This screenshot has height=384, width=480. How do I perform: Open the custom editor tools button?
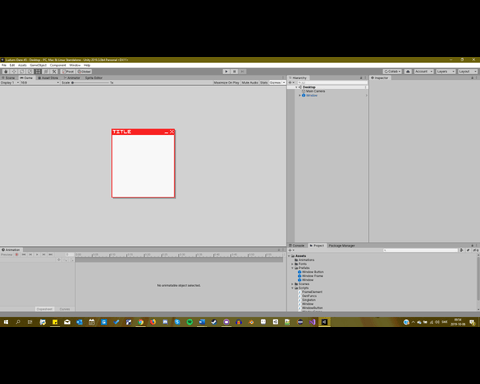coord(54,71)
